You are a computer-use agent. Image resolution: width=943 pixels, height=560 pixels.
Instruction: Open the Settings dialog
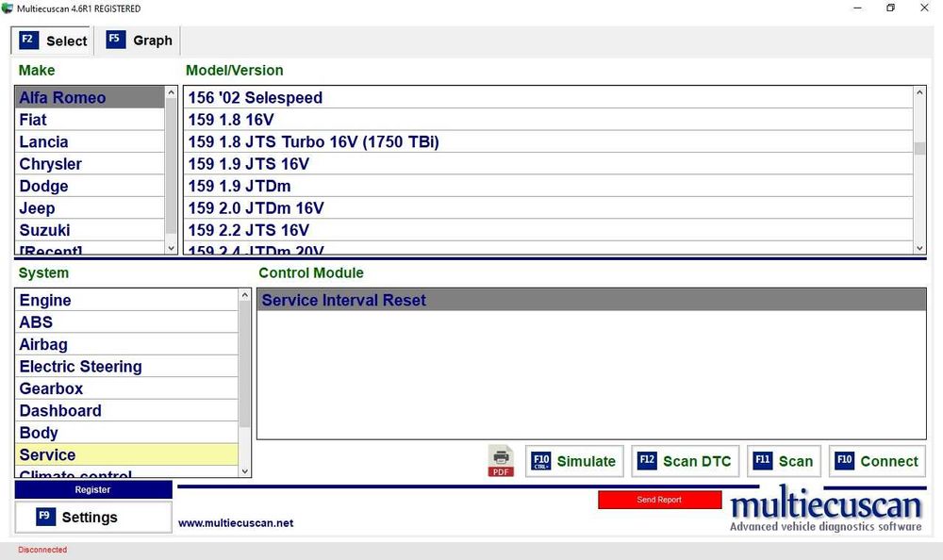click(x=93, y=518)
